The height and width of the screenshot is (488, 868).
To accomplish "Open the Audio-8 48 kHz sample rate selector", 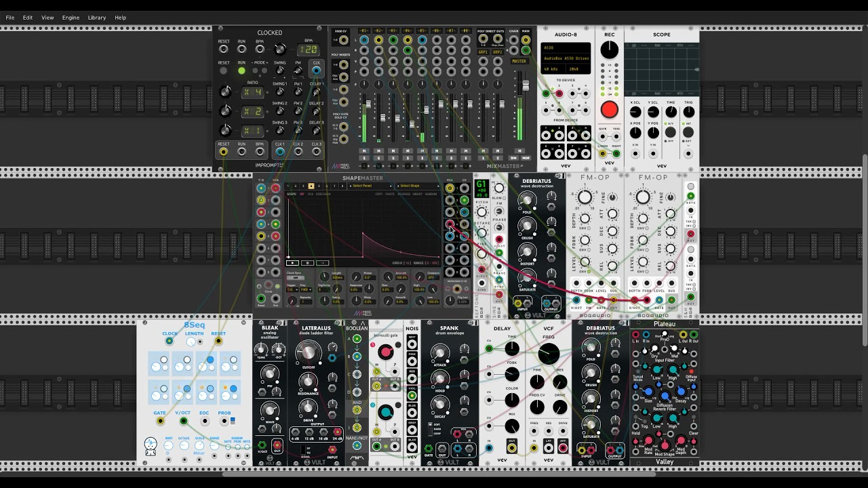I will (553, 69).
